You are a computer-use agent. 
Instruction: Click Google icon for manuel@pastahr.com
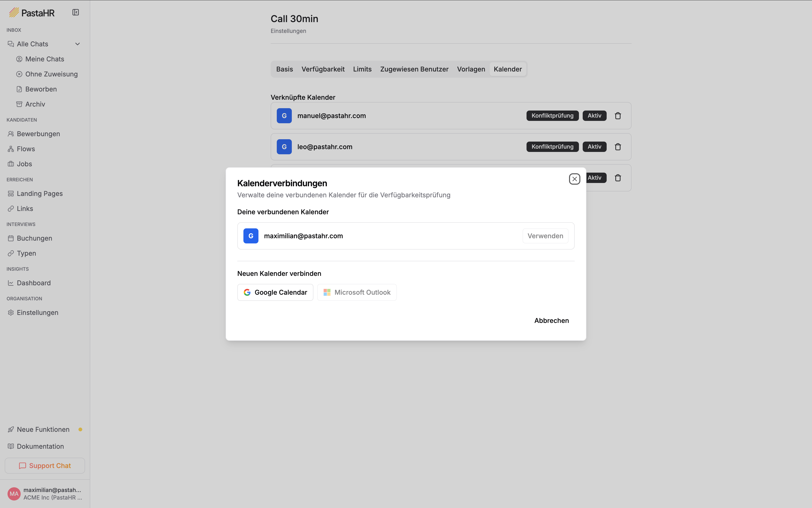[x=284, y=116]
